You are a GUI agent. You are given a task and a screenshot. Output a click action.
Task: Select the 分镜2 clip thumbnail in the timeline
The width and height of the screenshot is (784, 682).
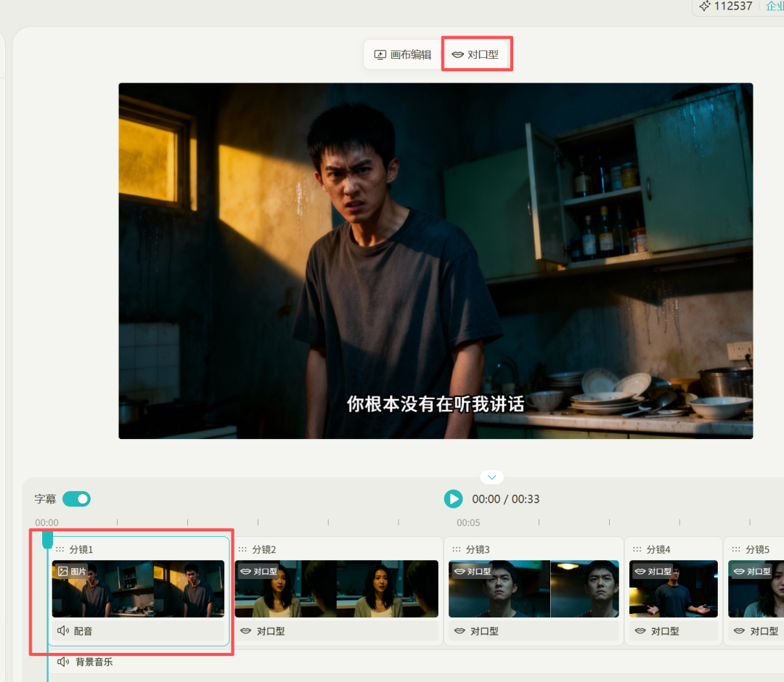tap(336, 589)
